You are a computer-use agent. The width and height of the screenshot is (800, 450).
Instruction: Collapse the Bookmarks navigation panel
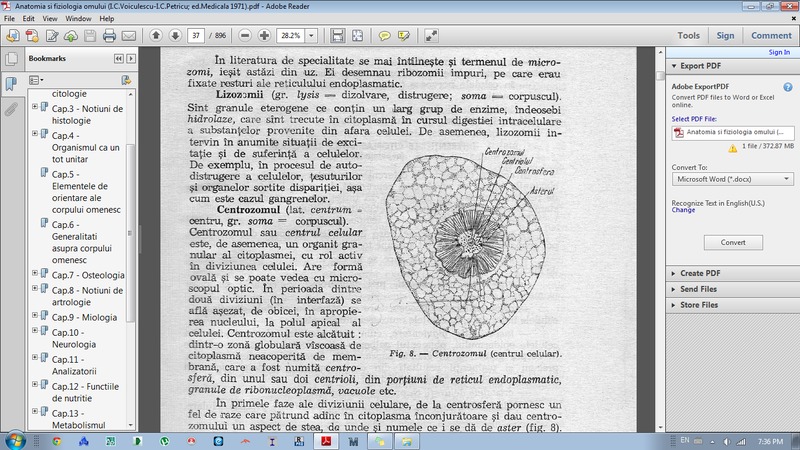coord(119,59)
